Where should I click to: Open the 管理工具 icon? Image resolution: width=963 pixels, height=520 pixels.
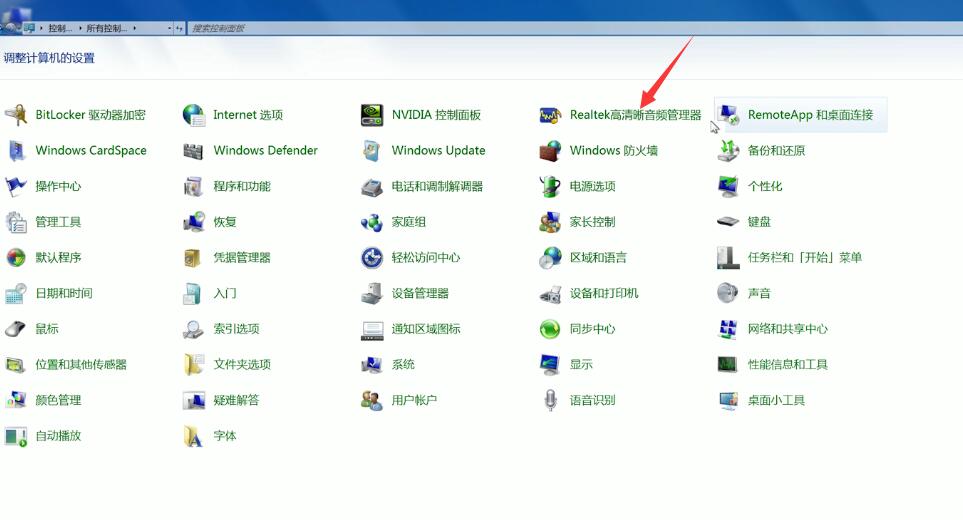tap(16, 222)
